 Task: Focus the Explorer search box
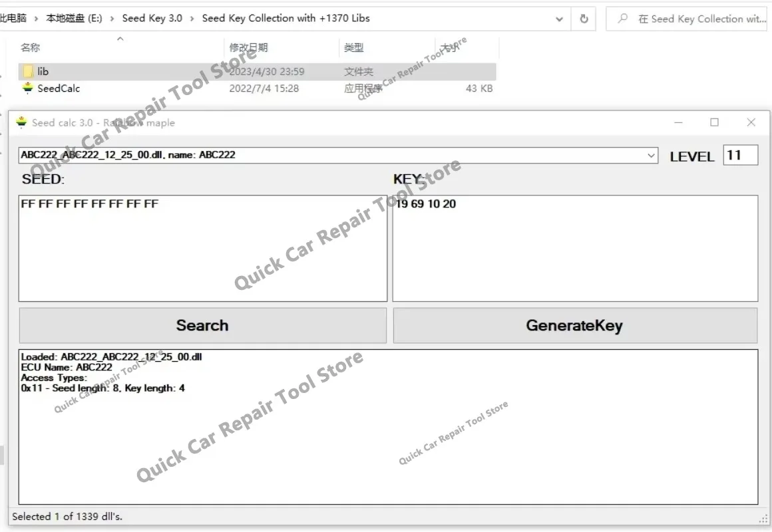tap(686, 19)
